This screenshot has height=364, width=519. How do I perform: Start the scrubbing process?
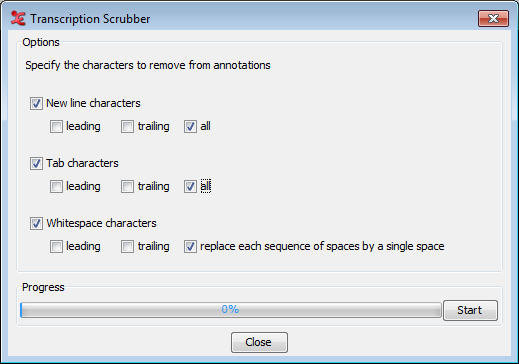click(x=470, y=310)
